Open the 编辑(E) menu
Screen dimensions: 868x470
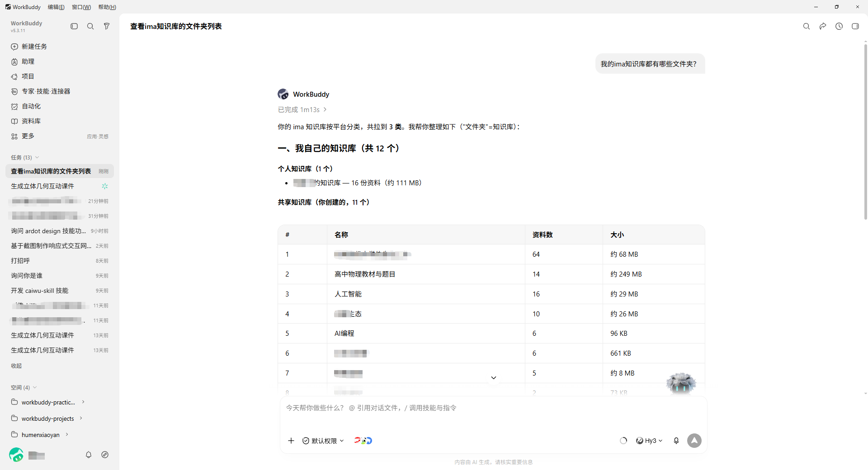[56, 7]
